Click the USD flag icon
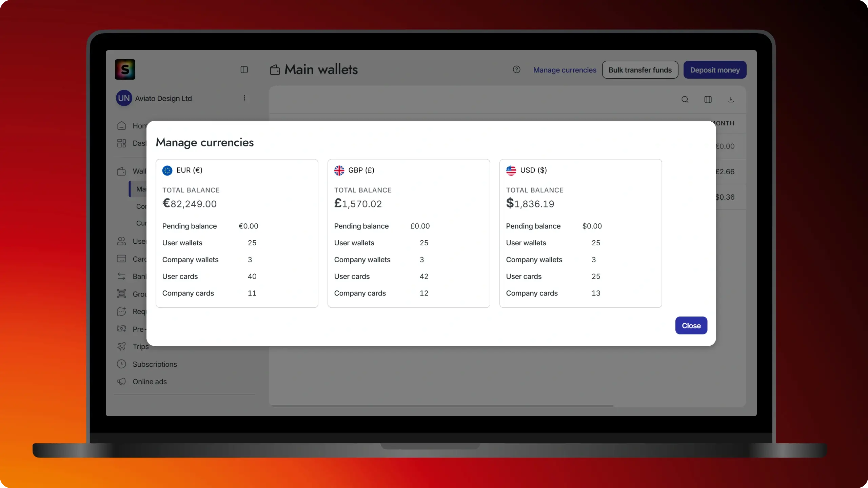The image size is (868, 488). tap(511, 170)
